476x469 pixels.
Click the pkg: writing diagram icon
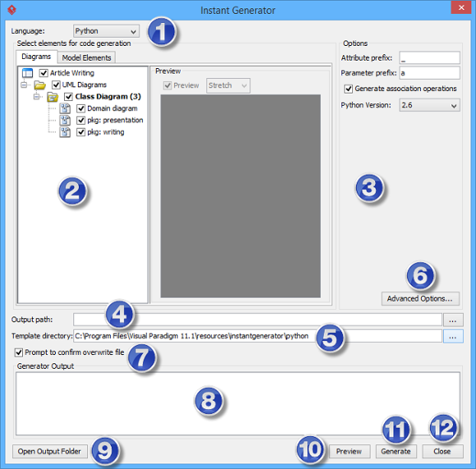click(65, 132)
